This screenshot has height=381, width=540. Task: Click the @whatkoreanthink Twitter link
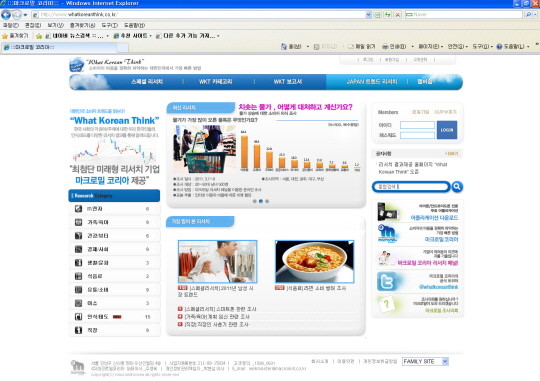click(x=438, y=287)
